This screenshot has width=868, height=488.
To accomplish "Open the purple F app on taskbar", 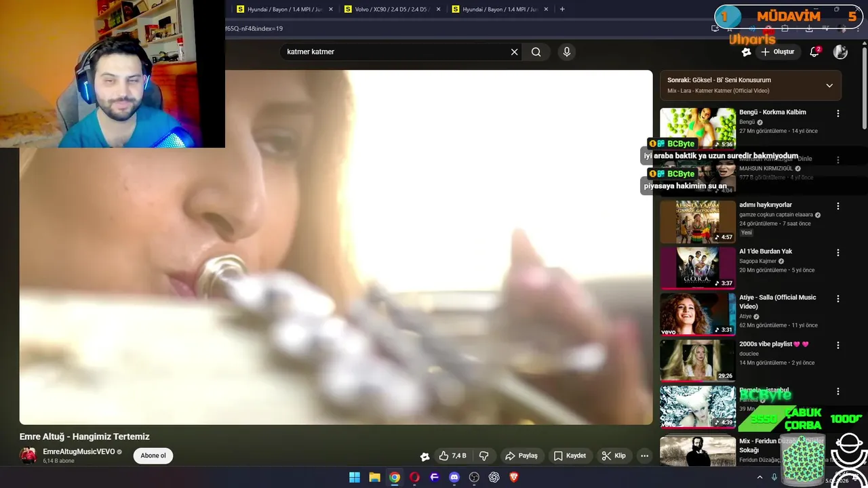I will (x=435, y=477).
